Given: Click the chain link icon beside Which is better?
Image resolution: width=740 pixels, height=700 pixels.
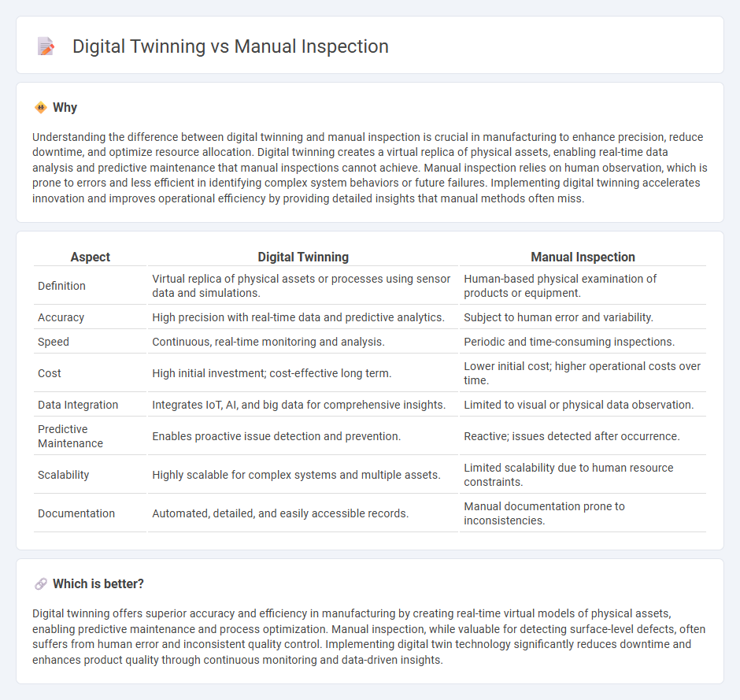Looking at the screenshot, I should (41, 584).
